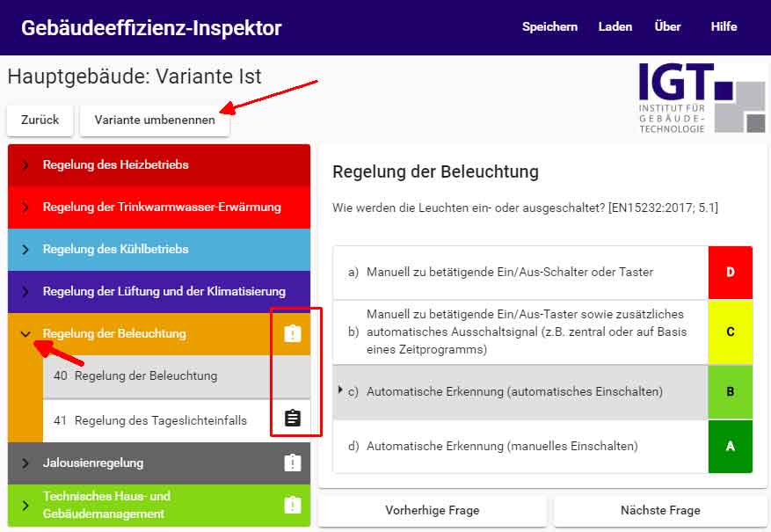Click the Variante umbenennen button
The width and height of the screenshot is (771, 532).
(155, 120)
